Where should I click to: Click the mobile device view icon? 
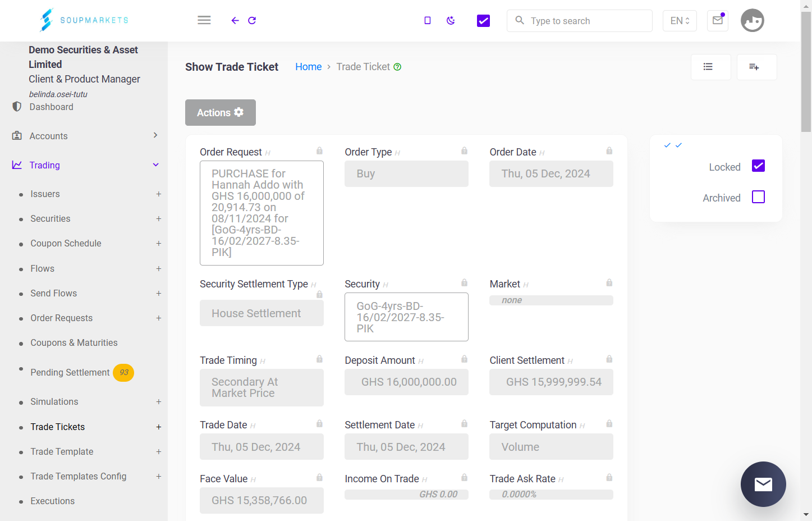428,21
